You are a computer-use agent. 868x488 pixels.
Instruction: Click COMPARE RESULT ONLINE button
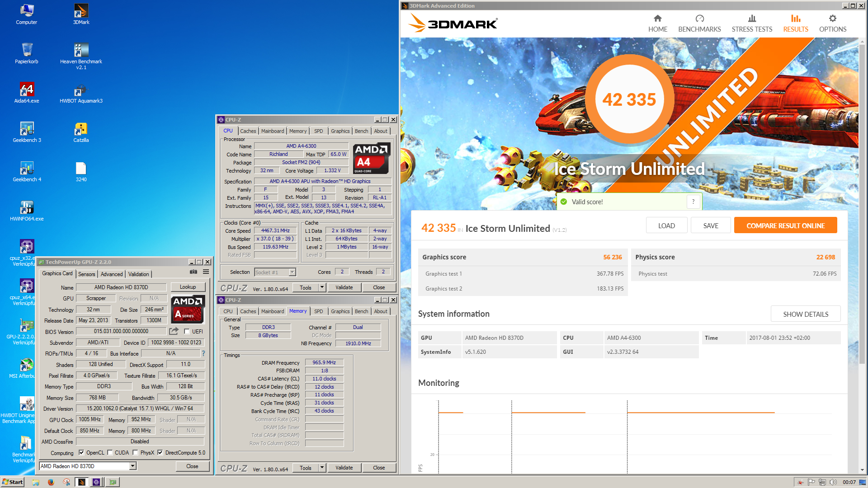[785, 225]
